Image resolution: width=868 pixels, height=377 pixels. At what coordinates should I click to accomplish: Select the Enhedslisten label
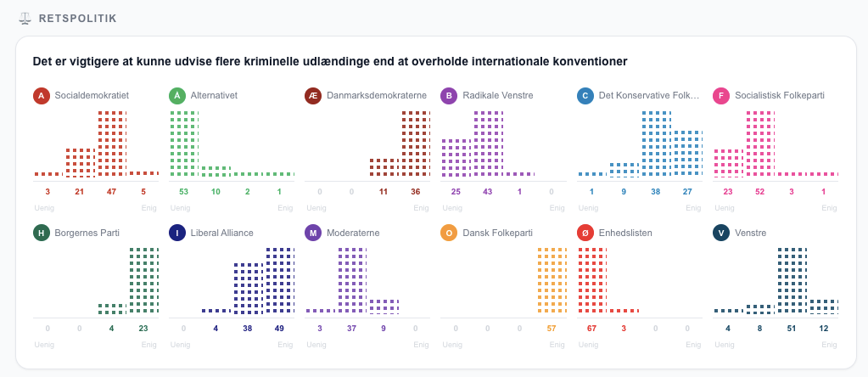click(625, 233)
